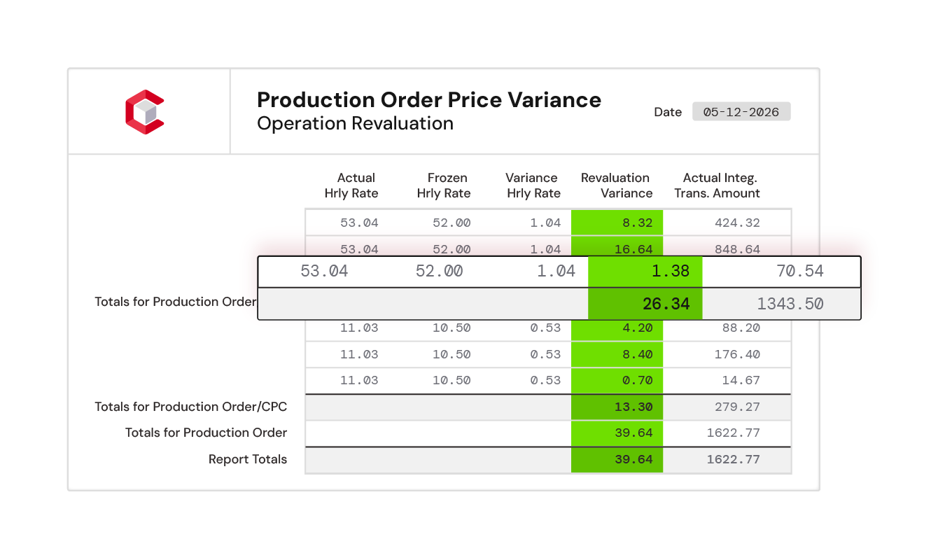The height and width of the screenshot is (560, 938).
Task: Select the Totals for Production Order/CPC label
Action: pyautogui.click(x=191, y=407)
